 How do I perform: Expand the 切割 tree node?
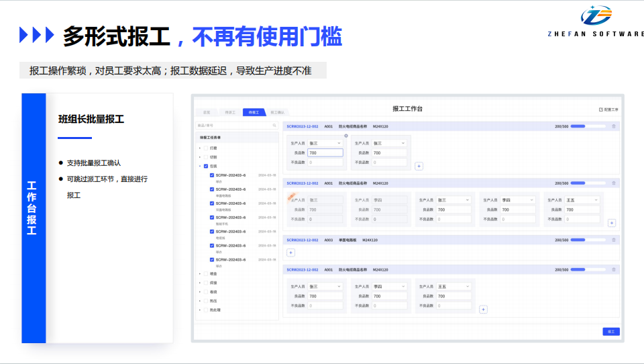pyautogui.click(x=199, y=157)
